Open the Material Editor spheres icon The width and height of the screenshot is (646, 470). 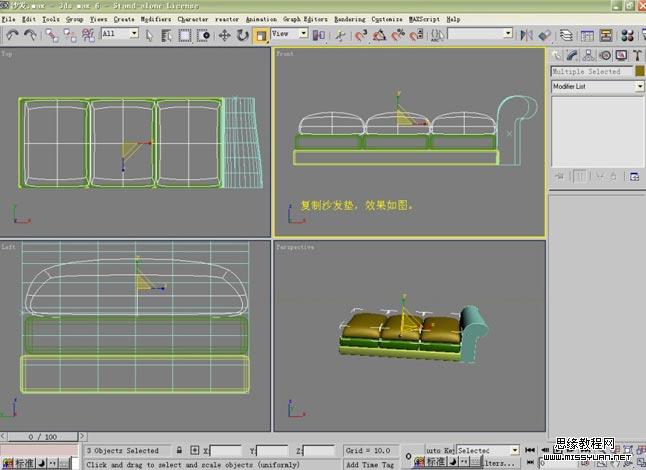[627, 36]
